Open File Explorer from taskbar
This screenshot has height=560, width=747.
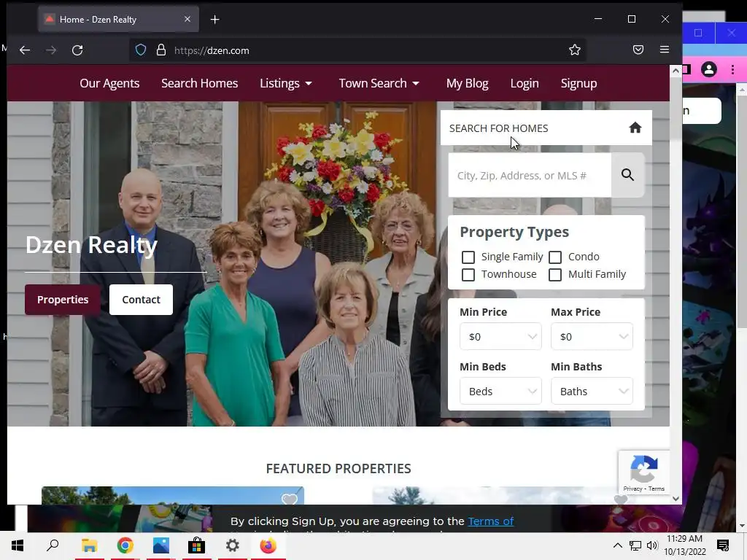(89, 545)
